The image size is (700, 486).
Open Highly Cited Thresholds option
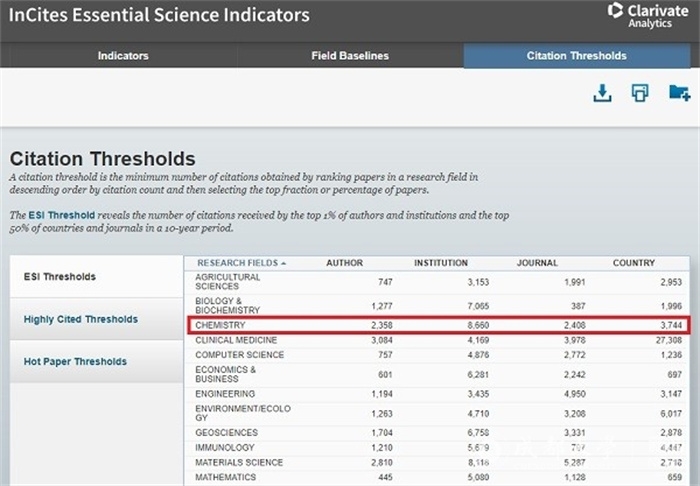pyautogui.click(x=81, y=319)
